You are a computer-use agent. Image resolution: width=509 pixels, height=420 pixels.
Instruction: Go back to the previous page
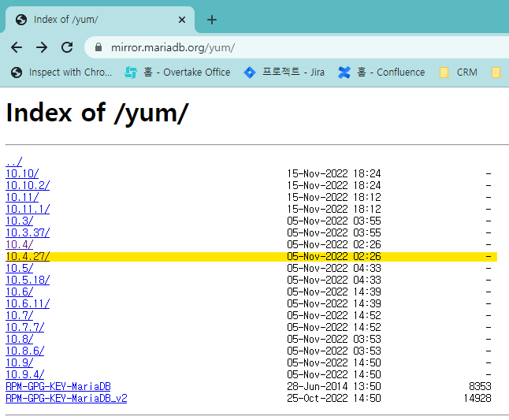(17, 47)
